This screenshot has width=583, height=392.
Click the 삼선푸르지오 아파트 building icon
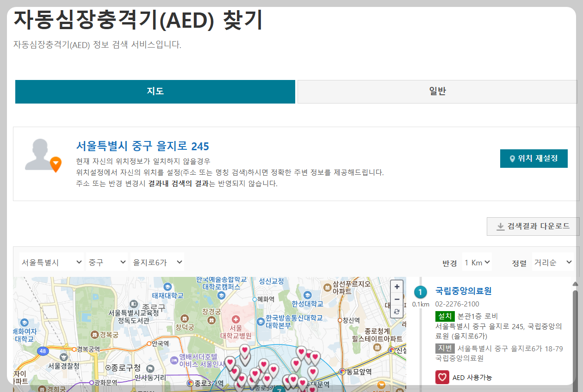point(328,287)
